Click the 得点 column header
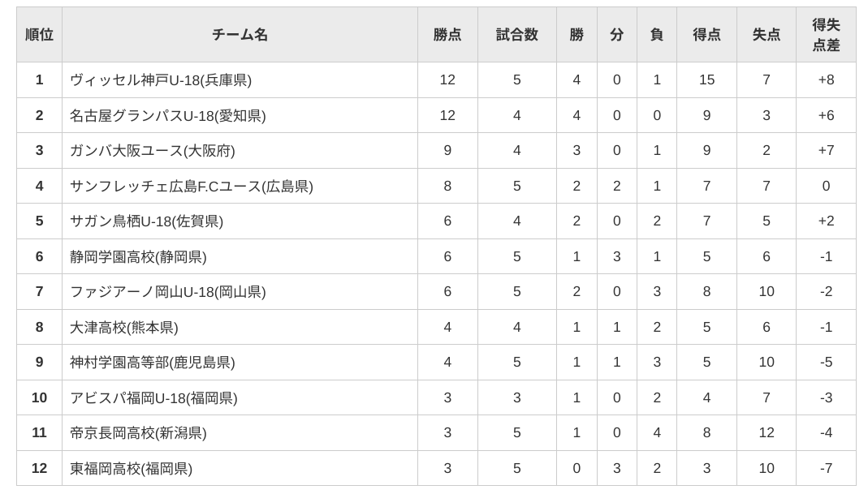 point(706,35)
